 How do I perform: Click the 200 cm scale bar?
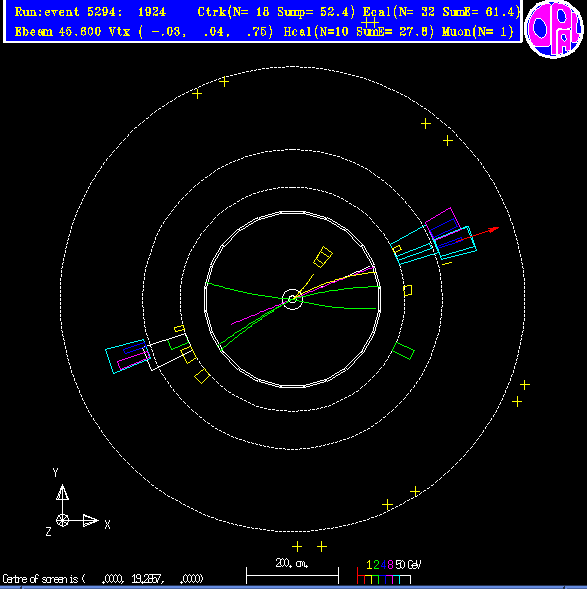292,575
